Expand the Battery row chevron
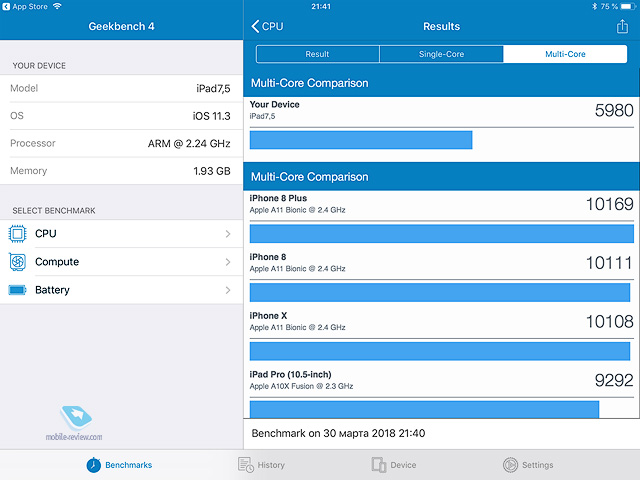This screenshot has width=640, height=480. pos(228,290)
